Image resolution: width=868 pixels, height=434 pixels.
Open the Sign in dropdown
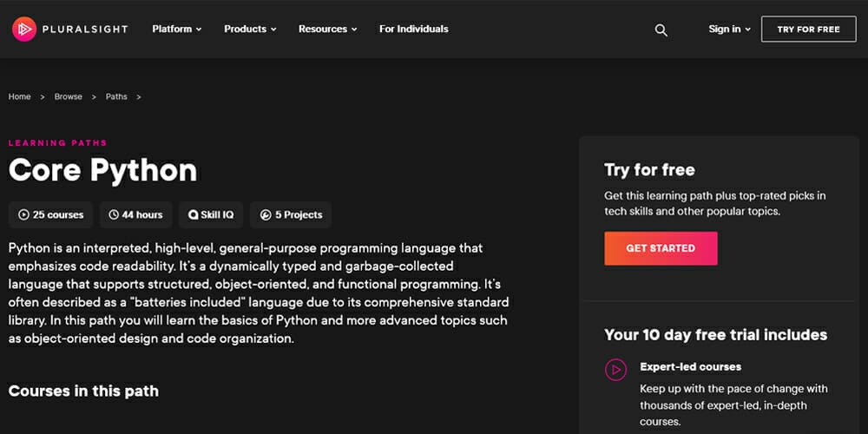click(730, 29)
